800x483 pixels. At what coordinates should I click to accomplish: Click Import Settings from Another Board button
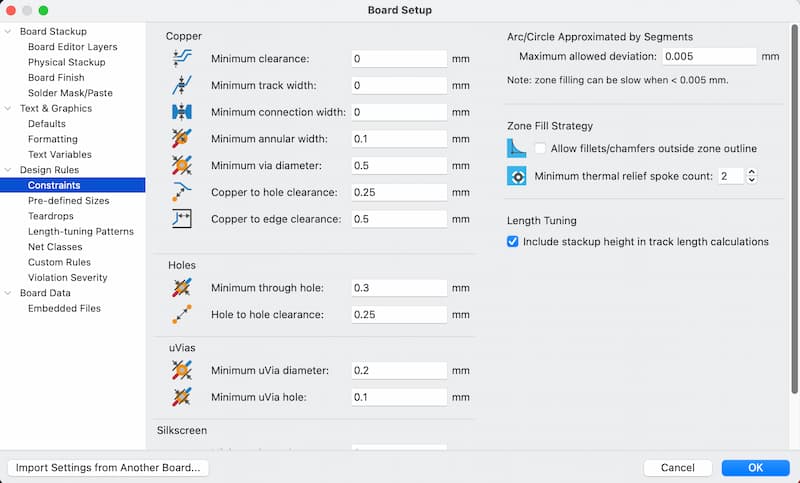pos(108,467)
